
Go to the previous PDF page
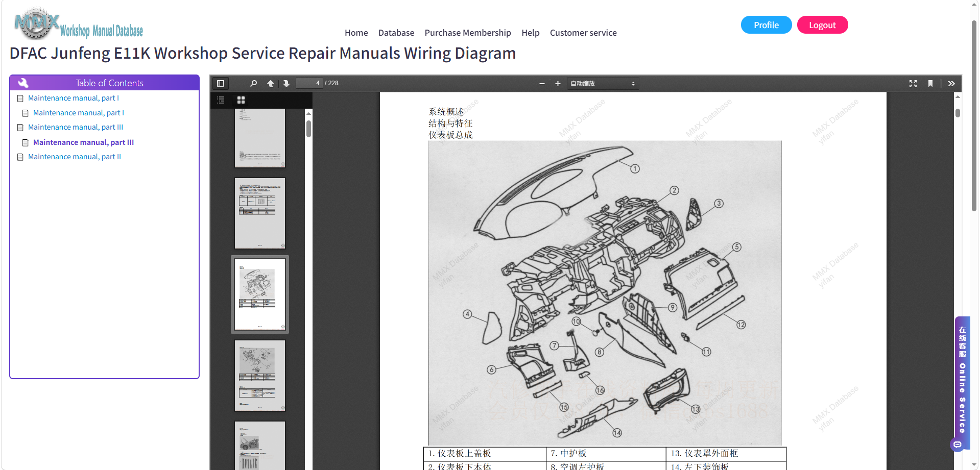(x=271, y=84)
